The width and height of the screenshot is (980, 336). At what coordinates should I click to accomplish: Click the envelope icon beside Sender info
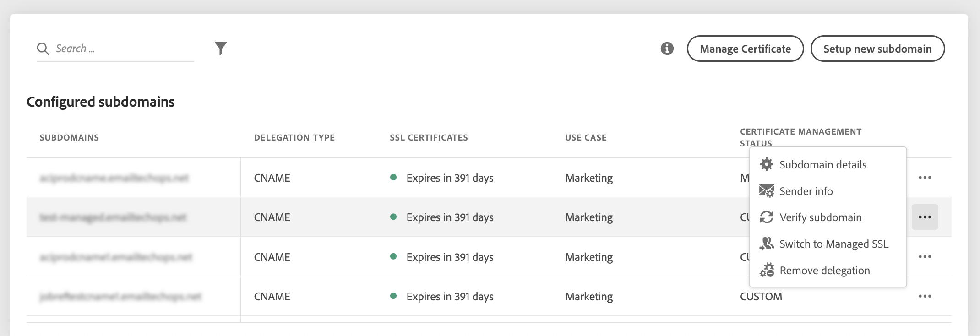(767, 191)
